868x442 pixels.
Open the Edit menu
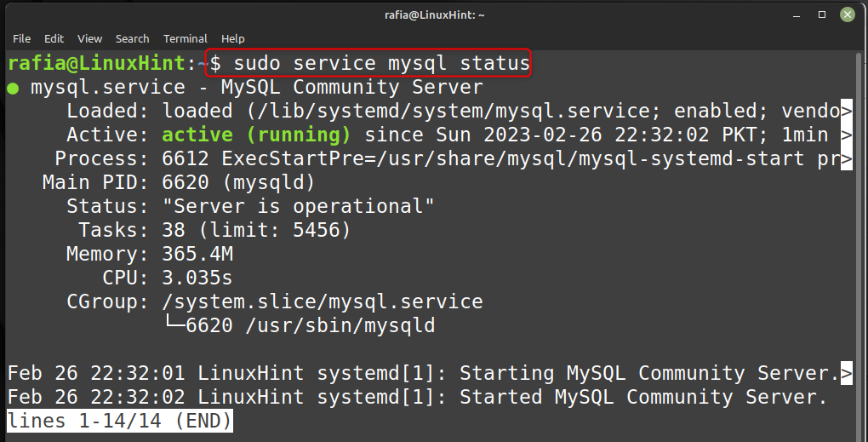click(x=54, y=39)
